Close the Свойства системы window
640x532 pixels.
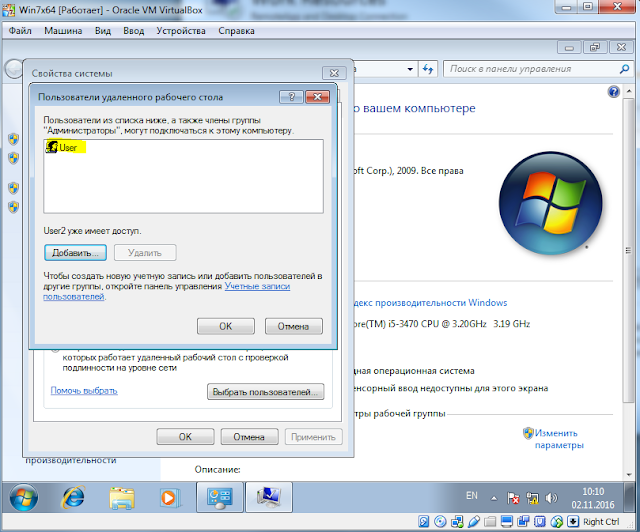pyautogui.click(x=334, y=73)
